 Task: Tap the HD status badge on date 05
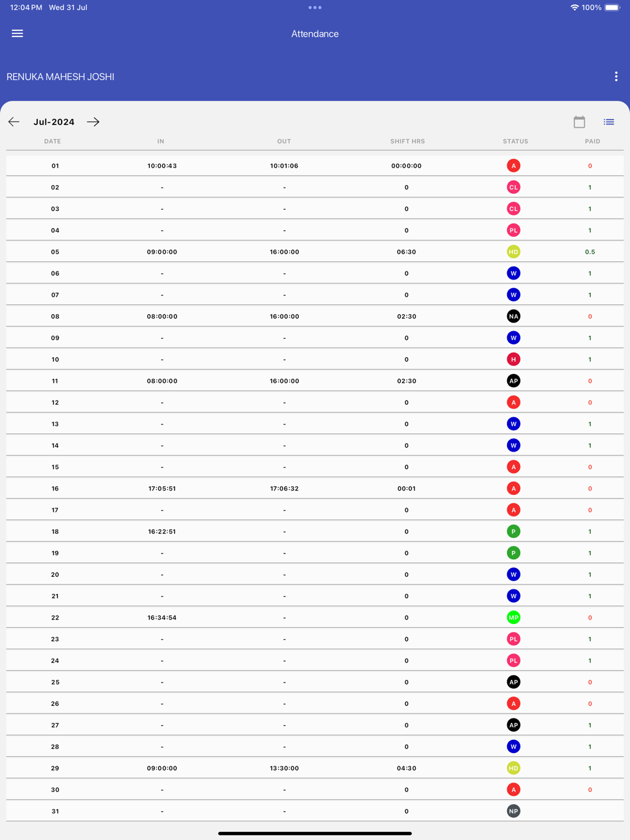[513, 252]
